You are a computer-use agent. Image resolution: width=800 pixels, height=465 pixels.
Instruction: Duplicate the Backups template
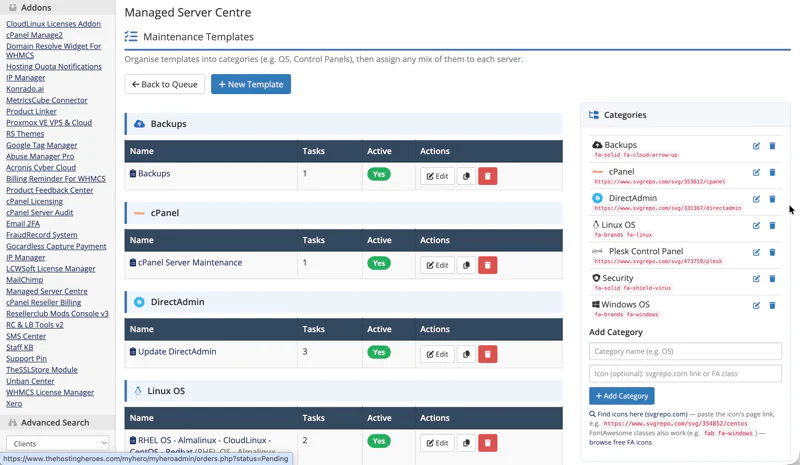pyautogui.click(x=466, y=176)
